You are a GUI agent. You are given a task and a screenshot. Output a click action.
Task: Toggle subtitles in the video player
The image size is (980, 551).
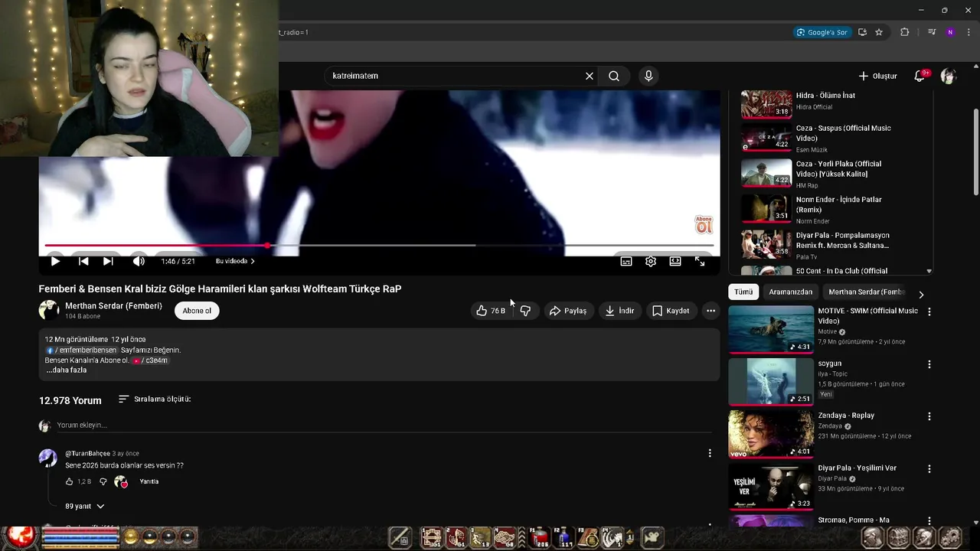[x=626, y=261]
